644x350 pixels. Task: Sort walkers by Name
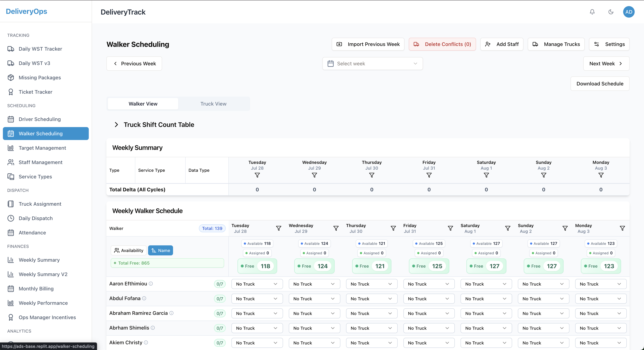(160, 250)
